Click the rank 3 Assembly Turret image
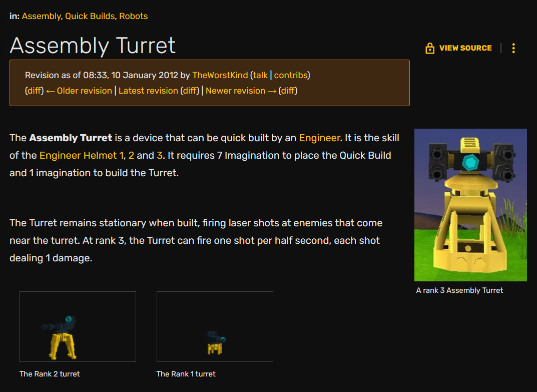The image size is (537, 392). (470, 204)
